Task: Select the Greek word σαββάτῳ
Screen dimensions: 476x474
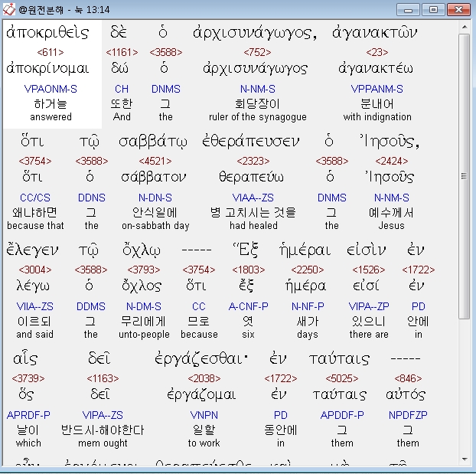Action: pyautogui.click(x=153, y=142)
